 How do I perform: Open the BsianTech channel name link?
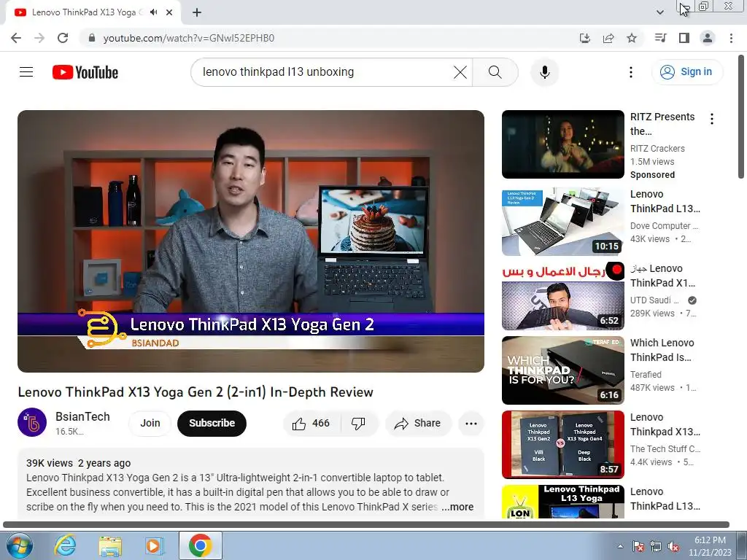click(x=82, y=416)
